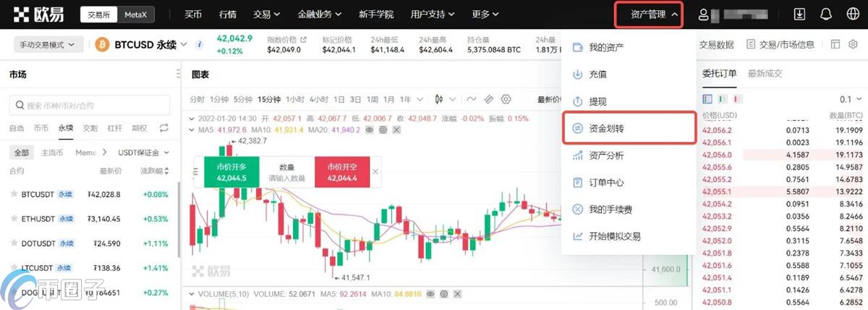Open chart settings gear icon

click(506, 99)
